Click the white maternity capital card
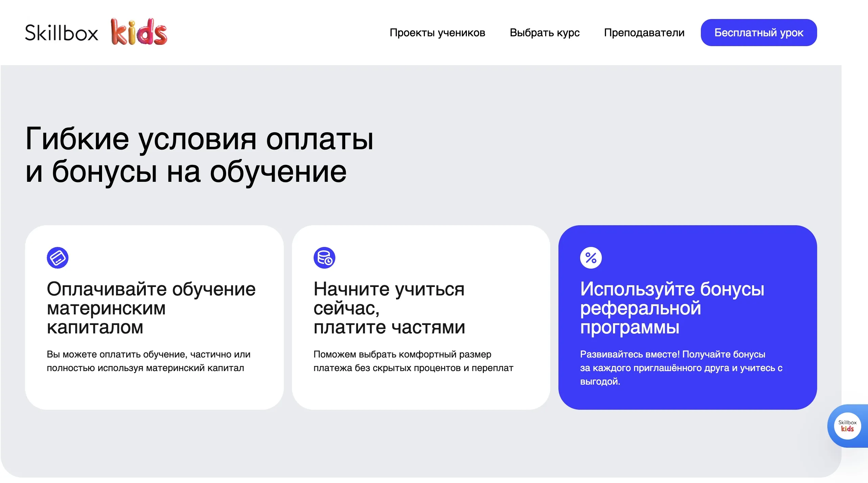Viewport: 868px width, 483px height. click(x=154, y=393)
